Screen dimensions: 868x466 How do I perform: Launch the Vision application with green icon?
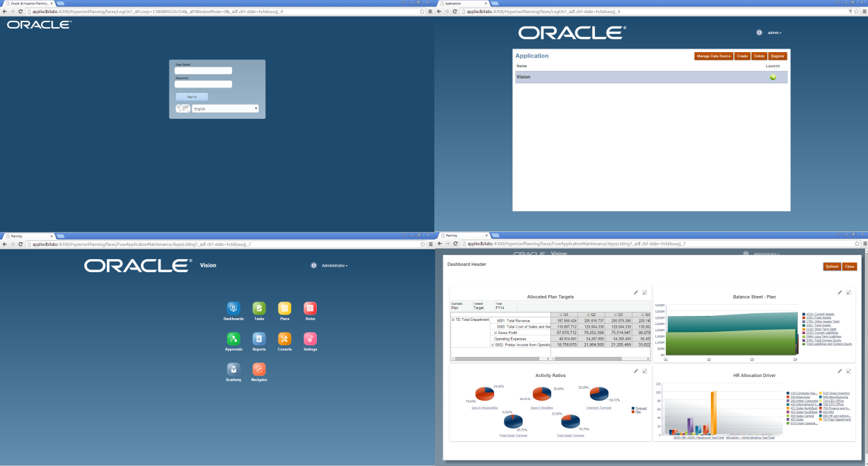tap(773, 77)
